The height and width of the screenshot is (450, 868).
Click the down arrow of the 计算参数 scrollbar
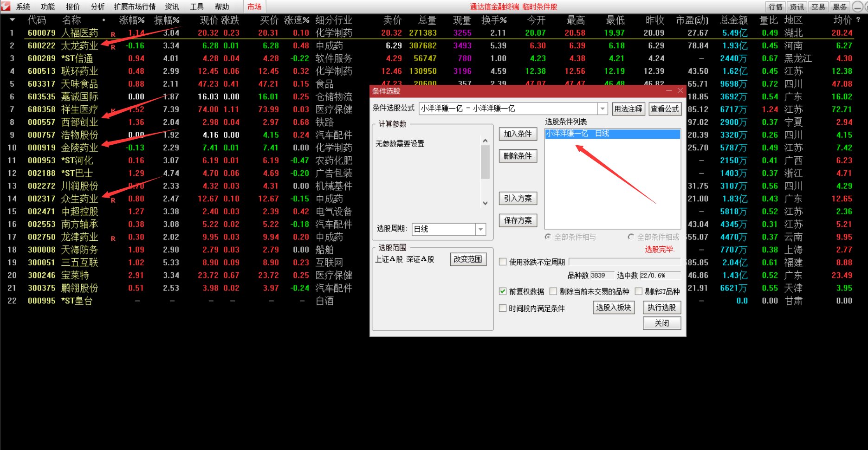tap(486, 203)
